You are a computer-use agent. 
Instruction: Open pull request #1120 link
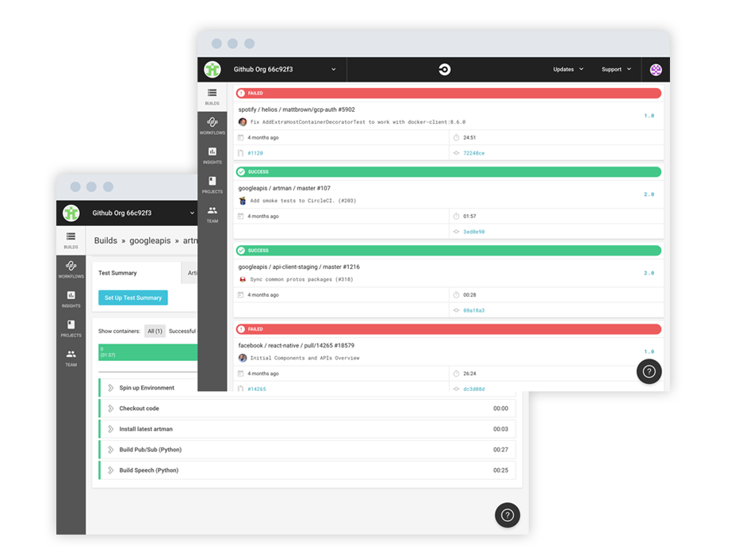click(x=255, y=153)
